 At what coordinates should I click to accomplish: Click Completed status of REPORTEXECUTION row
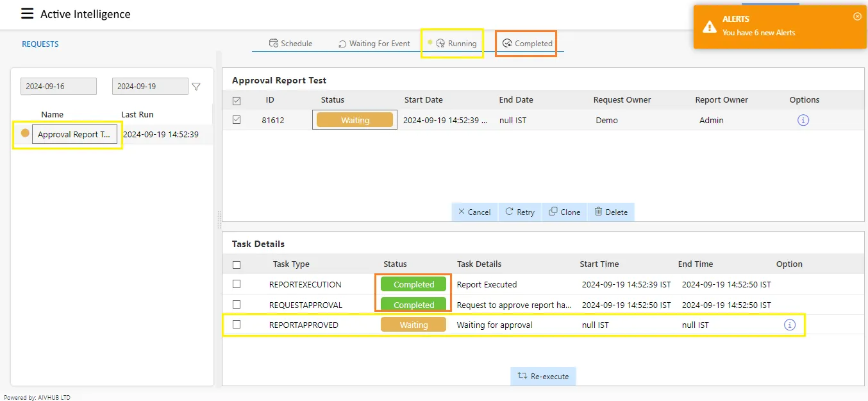coord(413,284)
